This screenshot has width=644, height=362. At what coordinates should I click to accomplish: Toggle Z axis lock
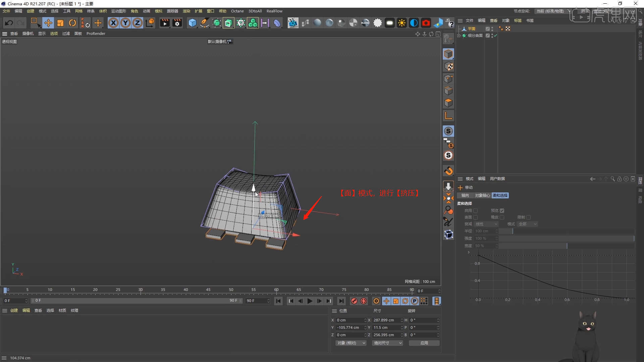138,23
